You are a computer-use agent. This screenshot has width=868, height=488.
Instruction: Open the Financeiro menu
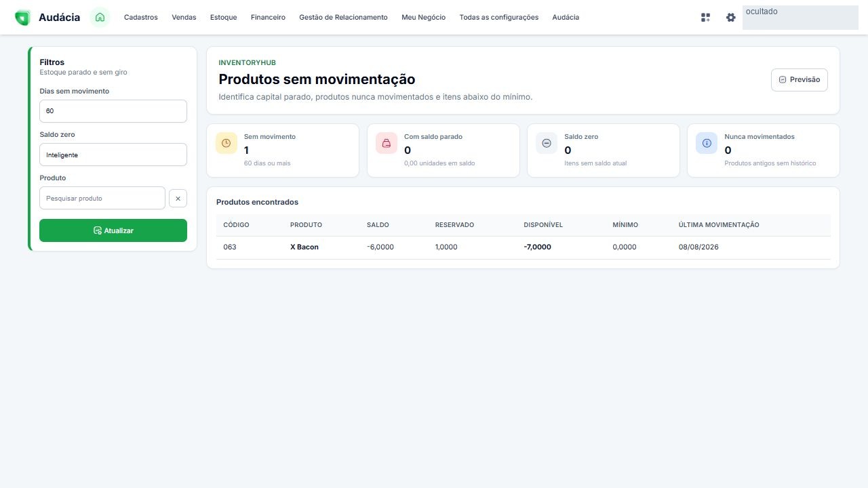coord(268,18)
